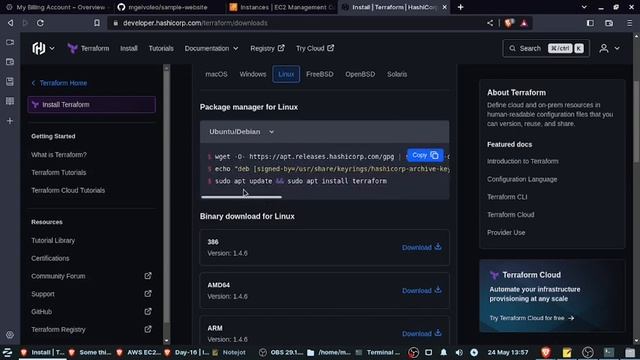Reload the page with refresh icon

pos(40,23)
